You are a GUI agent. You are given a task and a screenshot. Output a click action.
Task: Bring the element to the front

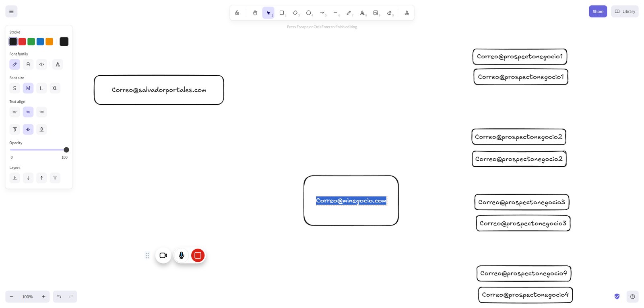click(x=55, y=178)
